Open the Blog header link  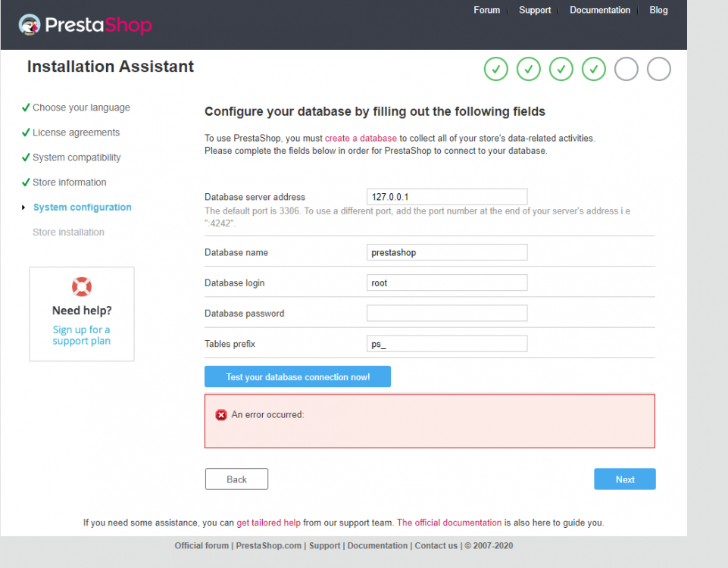click(658, 10)
